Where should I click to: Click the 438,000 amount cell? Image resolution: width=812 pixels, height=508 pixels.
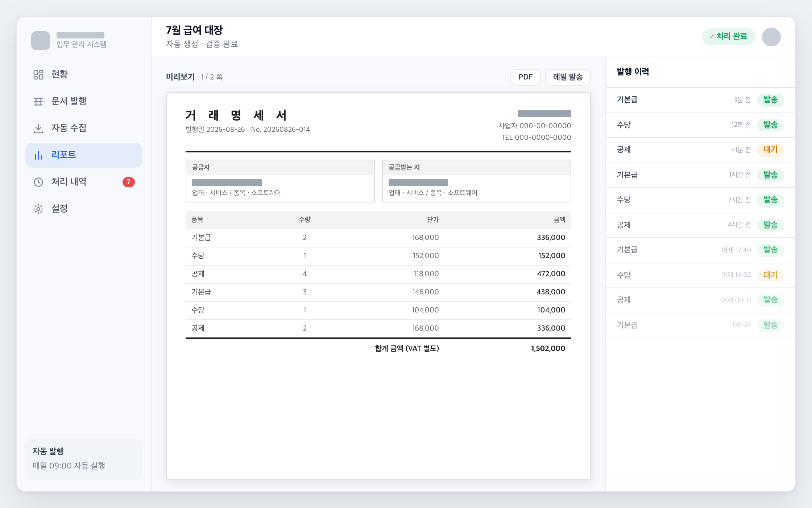pos(551,292)
